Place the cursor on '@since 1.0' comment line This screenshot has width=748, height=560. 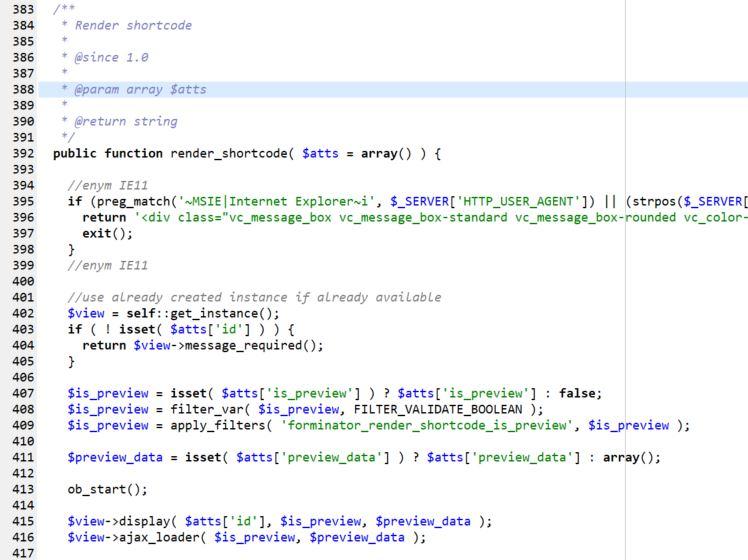[111, 57]
